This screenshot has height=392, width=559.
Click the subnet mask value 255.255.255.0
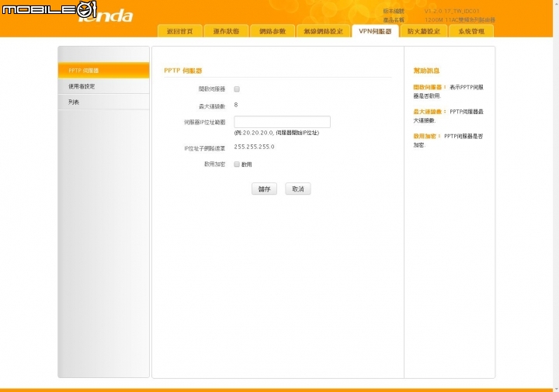(x=254, y=147)
